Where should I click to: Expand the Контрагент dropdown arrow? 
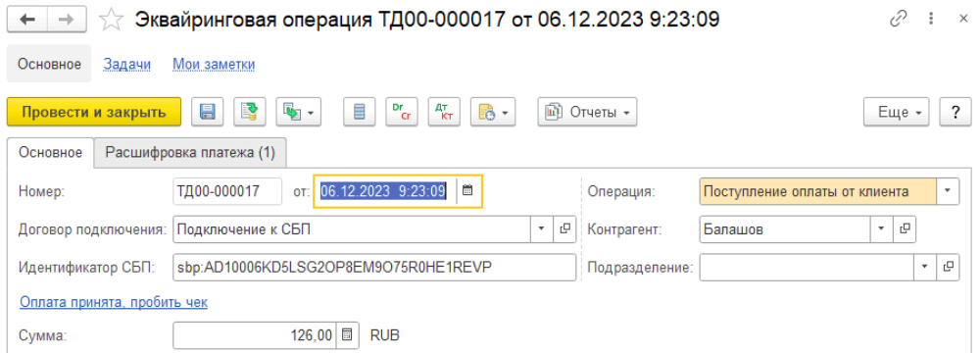pyautogui.click(x=881, y=229)
